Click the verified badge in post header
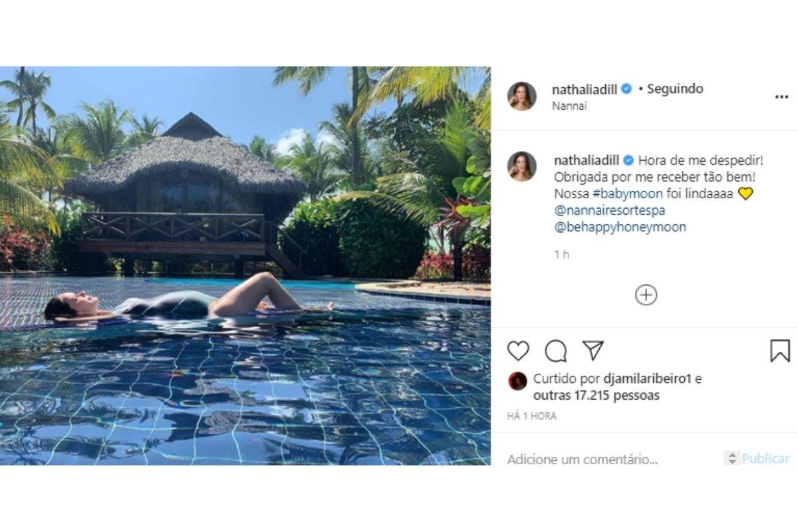798x532 pixels. pos(626,89)
